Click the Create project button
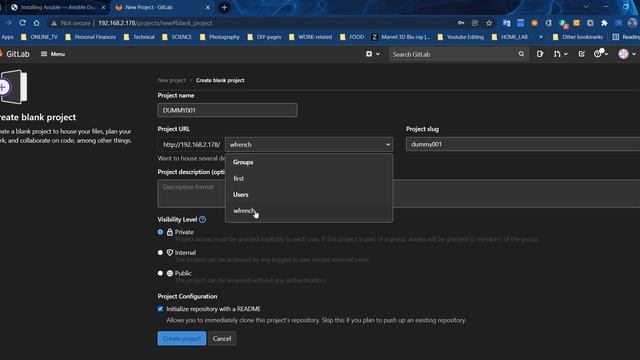640x360 pixels. pyautogui.click(x=182, y=338)
